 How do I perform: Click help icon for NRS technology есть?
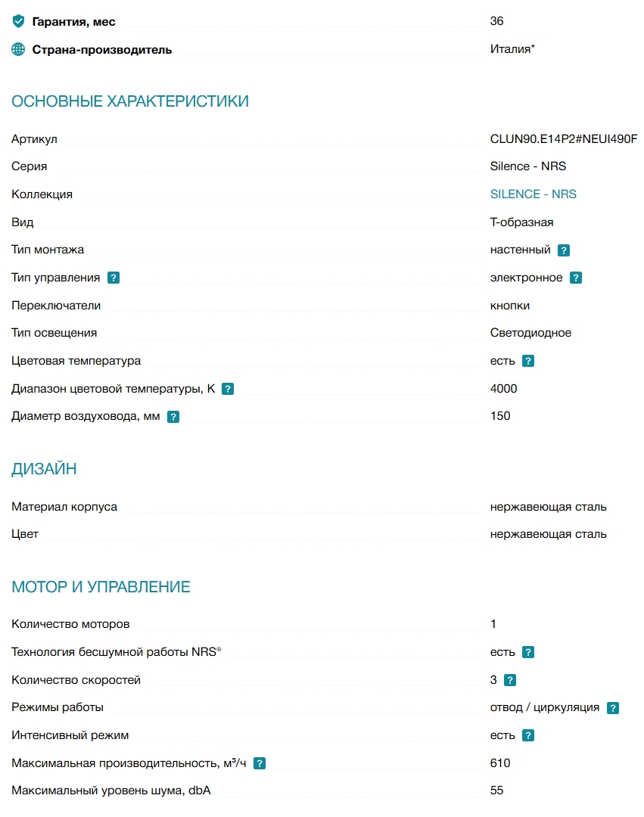[528, 652]
